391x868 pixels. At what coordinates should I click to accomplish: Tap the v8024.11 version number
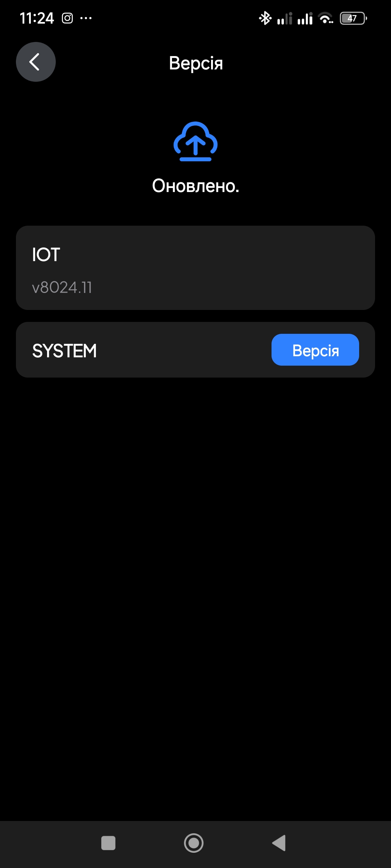62,288
